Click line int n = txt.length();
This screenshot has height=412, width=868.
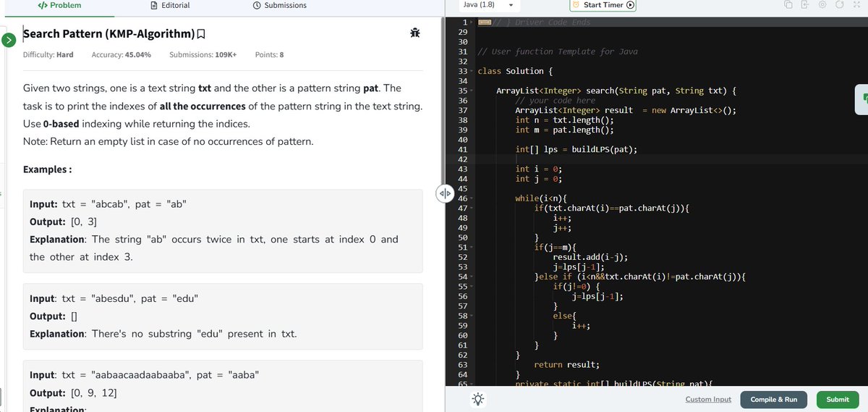point(564,120)
